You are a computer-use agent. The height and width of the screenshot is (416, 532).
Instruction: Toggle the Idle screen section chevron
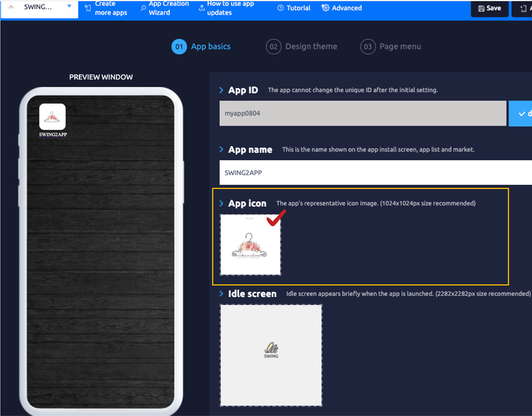click(221, 294)
